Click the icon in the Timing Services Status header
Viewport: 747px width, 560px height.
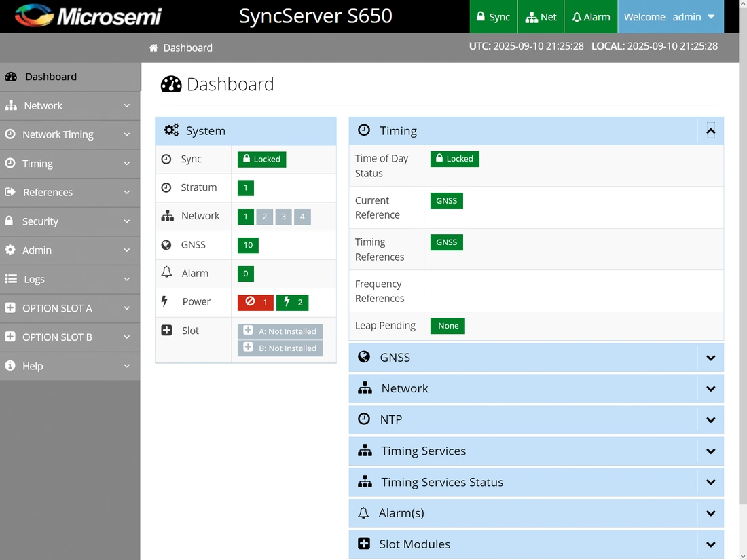pyautogui.click(x=365, y=482)
